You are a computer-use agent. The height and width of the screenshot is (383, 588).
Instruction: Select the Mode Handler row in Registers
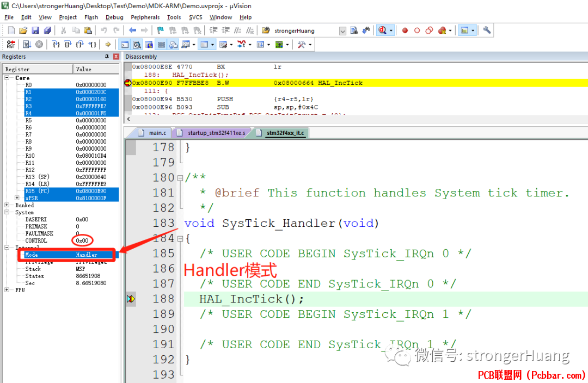pyautogui.click(x=67, y=255)
